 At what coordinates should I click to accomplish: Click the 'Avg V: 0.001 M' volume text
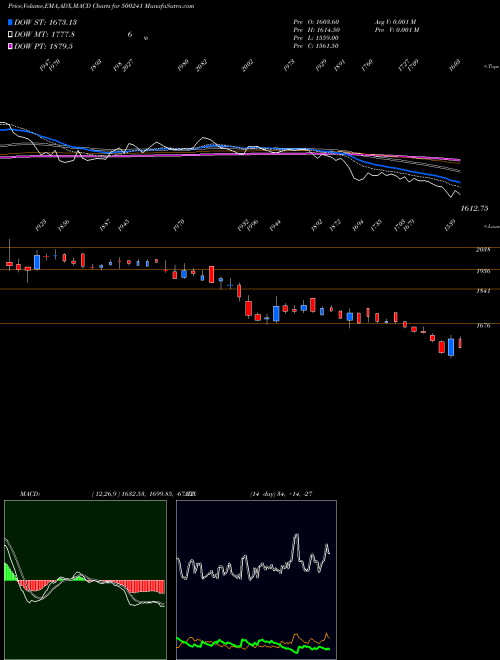pyautogui.click(x=396, y=22)
